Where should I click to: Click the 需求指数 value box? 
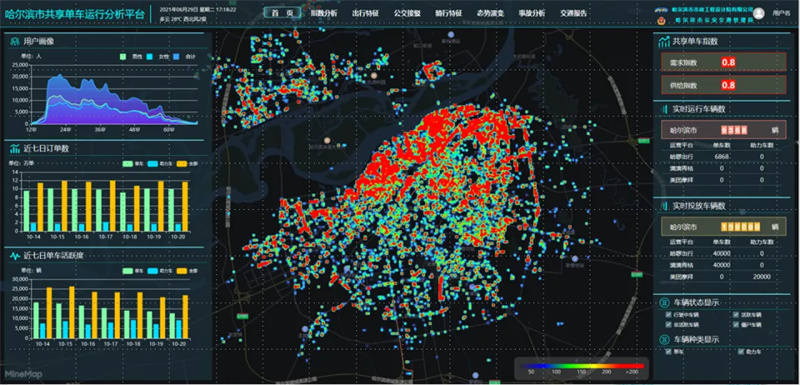[728, 62]
